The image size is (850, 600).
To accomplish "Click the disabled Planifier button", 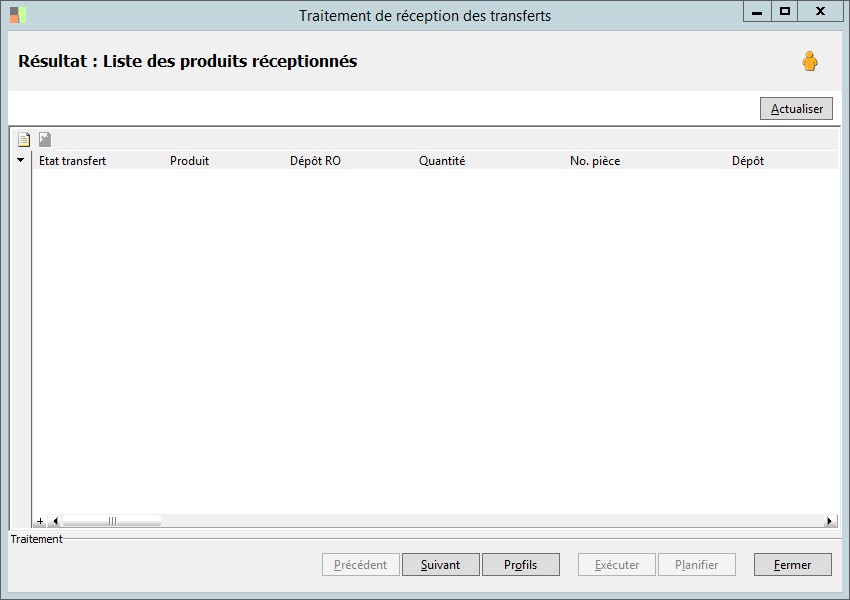I will click(697, 565).
